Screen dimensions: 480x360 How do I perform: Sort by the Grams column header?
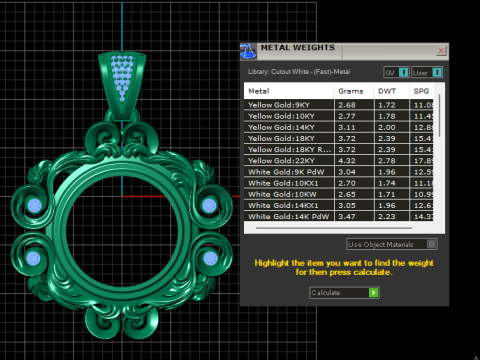click(x=354, y=91)
